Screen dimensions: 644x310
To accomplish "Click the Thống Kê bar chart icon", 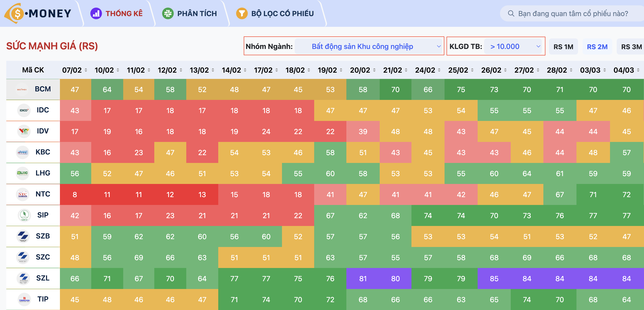I will pyautogui.click(x=96, y=13).
